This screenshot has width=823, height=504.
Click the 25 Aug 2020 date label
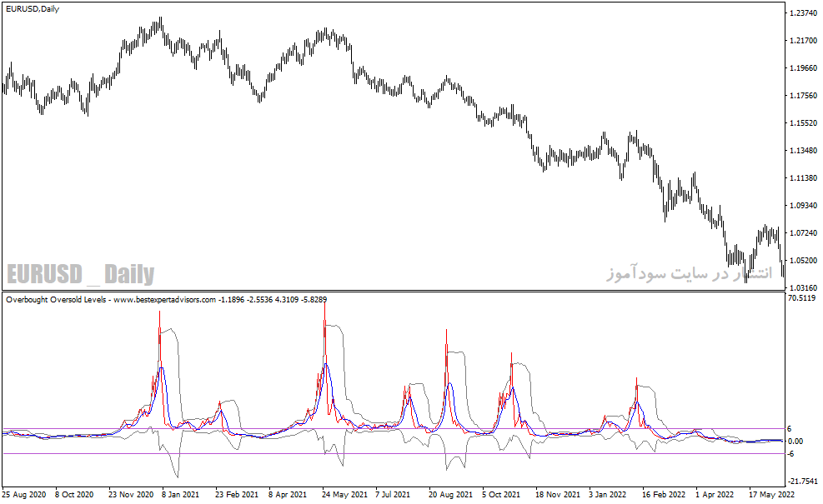(23, 495)
